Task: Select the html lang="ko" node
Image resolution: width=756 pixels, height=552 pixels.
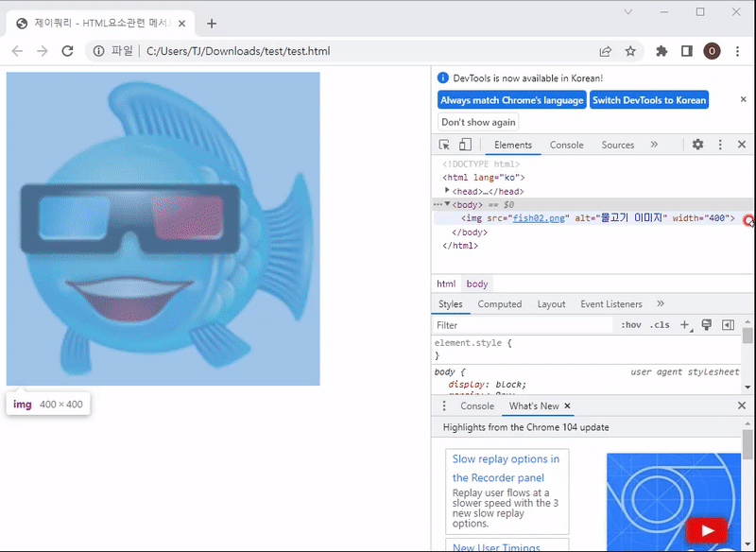Action: [x=484, y=178]
